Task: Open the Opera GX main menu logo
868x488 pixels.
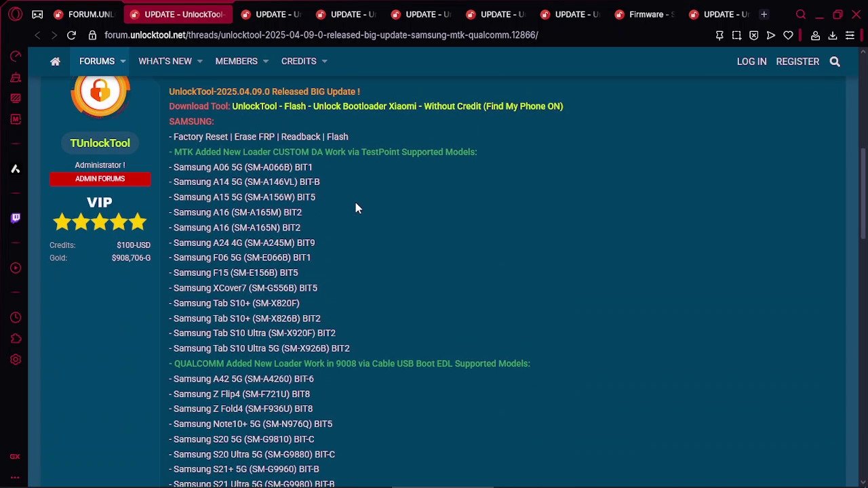Action: (x=15, y=14)
